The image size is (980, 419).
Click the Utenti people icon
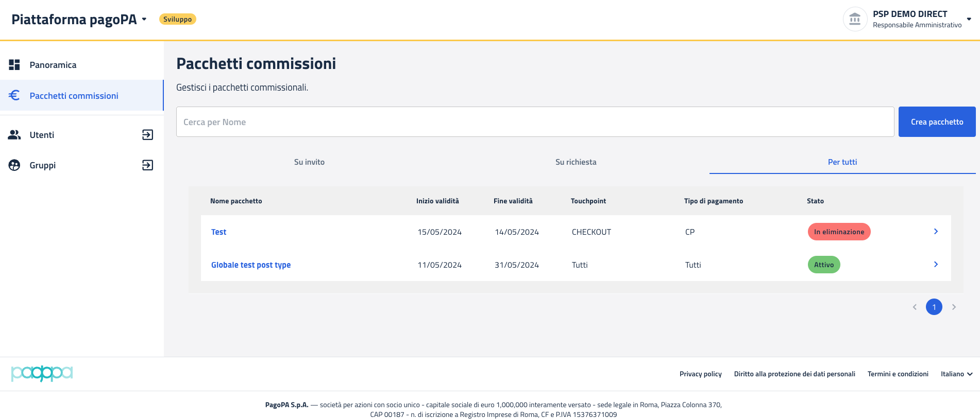click(14, 135)
